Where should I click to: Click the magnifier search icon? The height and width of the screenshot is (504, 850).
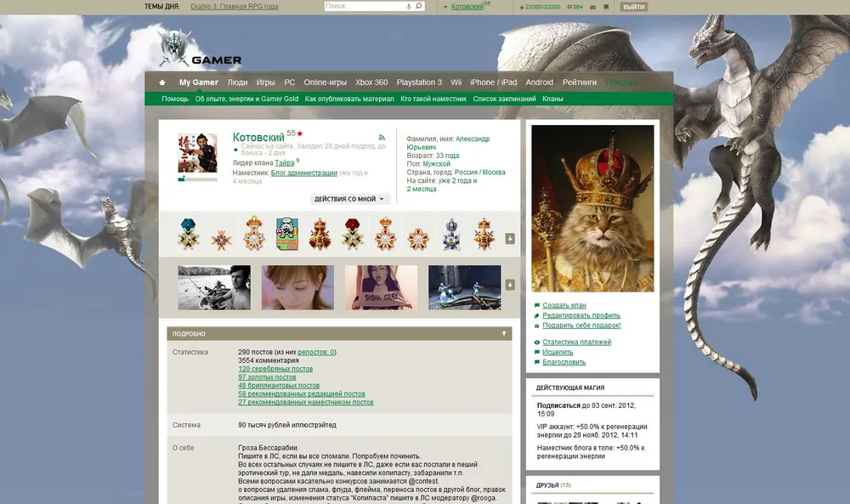pos(418,6)
